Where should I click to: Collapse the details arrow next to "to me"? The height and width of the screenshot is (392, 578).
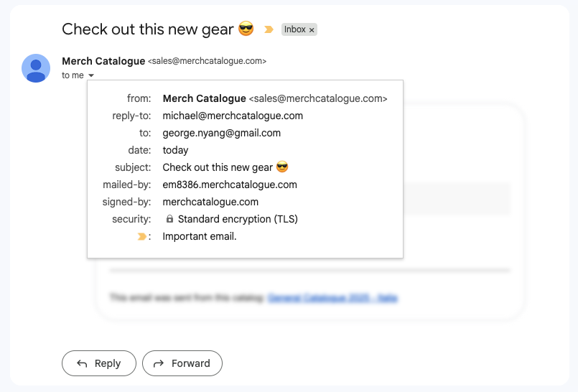[91, 75]
